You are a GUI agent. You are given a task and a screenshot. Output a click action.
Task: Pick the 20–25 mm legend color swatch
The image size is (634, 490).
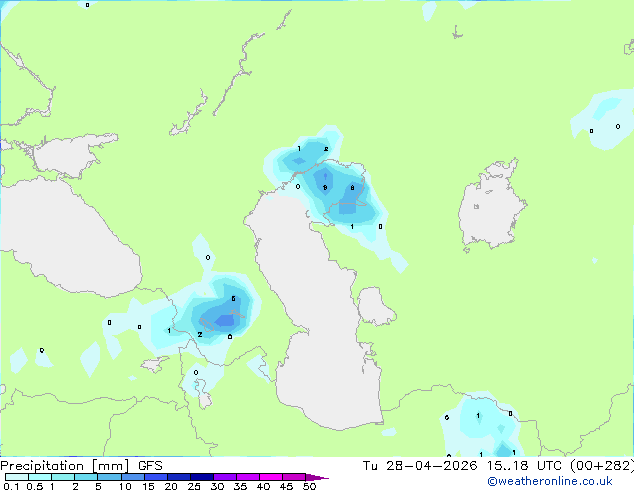[179, 477]
